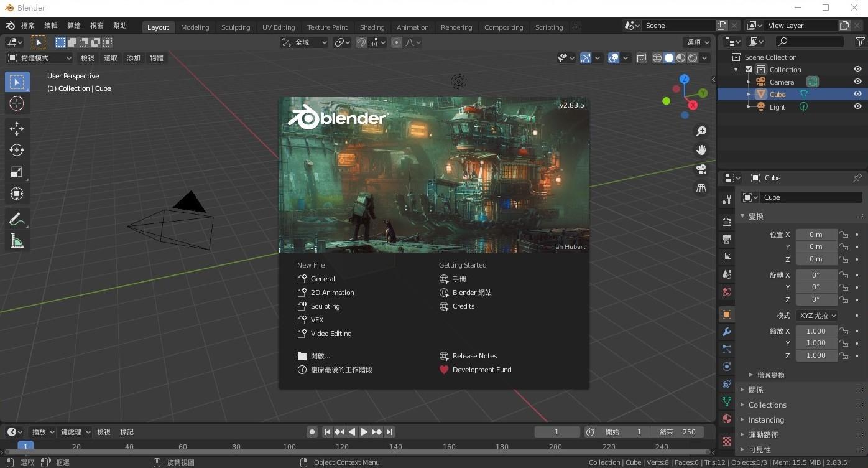Select the Transform tool

(x=17, y=194)
